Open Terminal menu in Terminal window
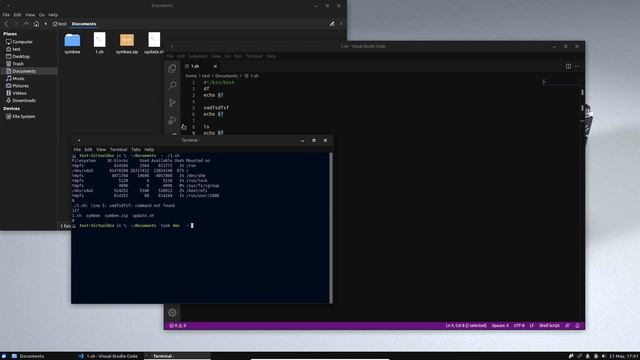 (x=118, y=149)
